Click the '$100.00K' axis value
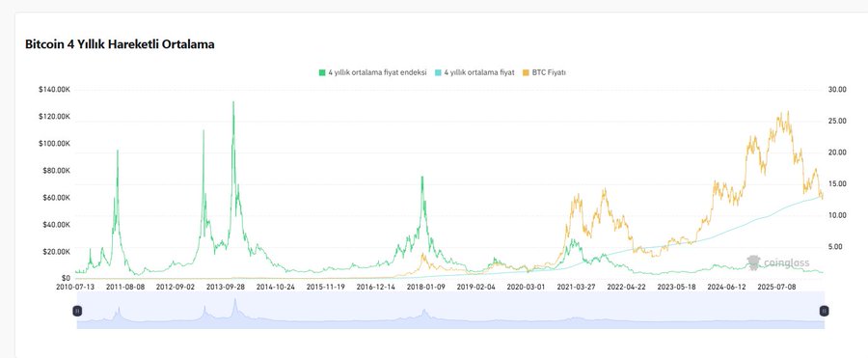 tap(54, 144)
